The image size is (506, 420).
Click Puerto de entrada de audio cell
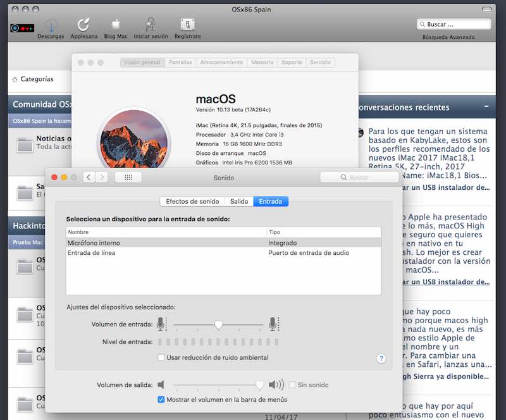(309, 253)
